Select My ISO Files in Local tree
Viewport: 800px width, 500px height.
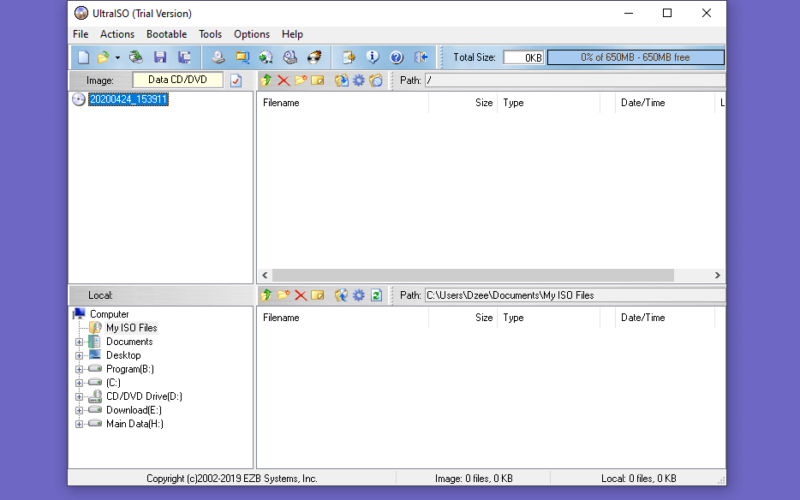click(x=131, y=328)
